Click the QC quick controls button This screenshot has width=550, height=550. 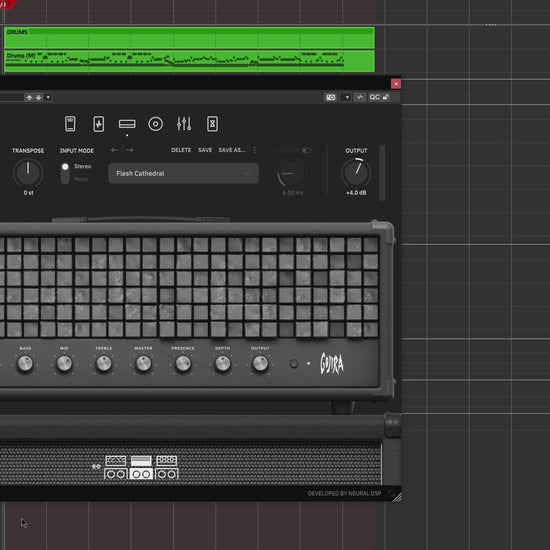point(374,97)
